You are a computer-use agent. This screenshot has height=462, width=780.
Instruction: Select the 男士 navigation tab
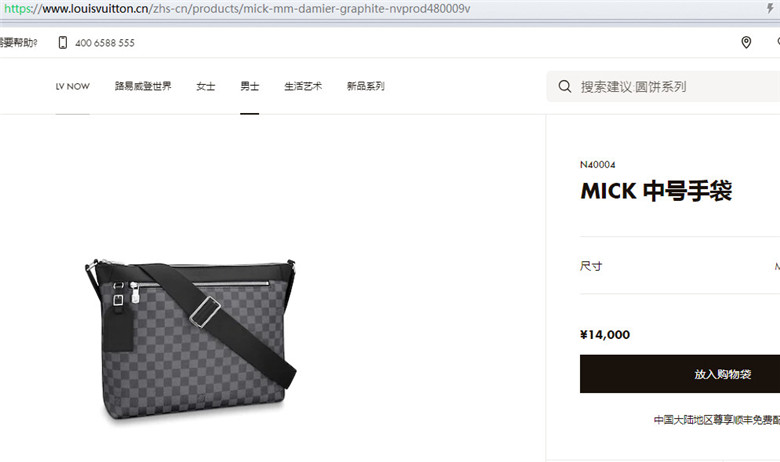coord(250,86)
